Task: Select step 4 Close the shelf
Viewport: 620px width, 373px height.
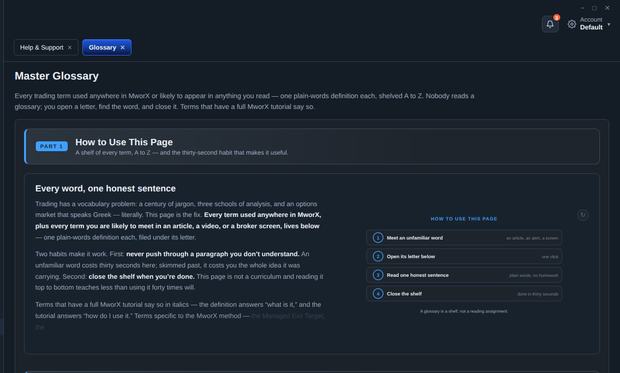Action: pyautogui.click(x=464, y=294)
